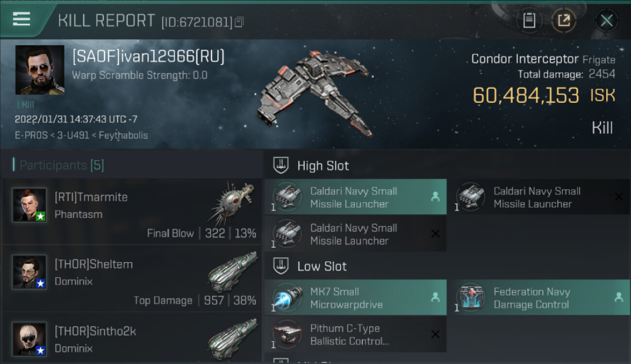Image resolution: width=631 pixels, height=364 pixels.
Task: Close the kill report with X
Action: tap(606, 20)
